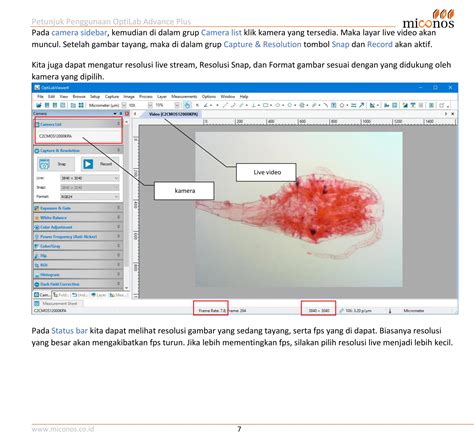
Task: Click the open file toolbar icon
Action: click(39, 105)
